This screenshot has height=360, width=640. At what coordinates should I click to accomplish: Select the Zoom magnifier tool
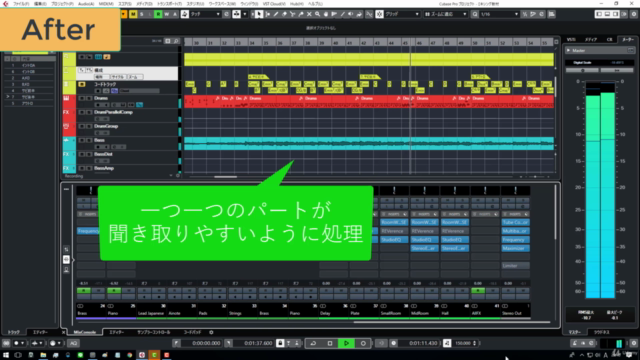click(317, 14)
